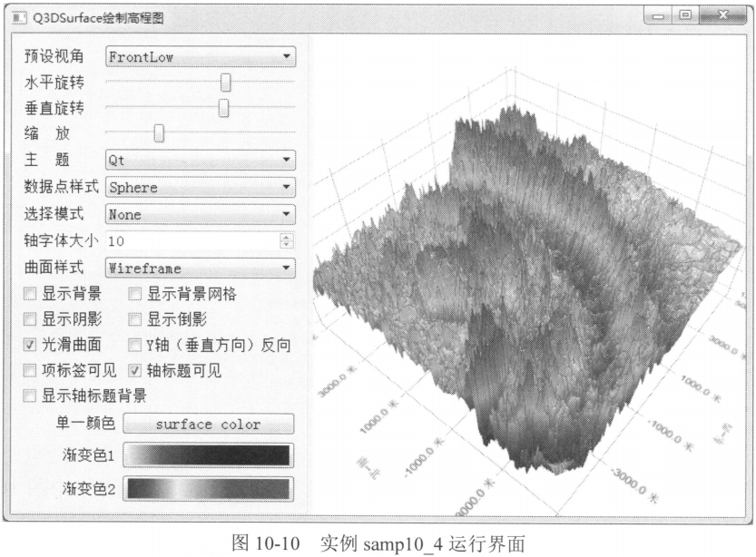Click the 轴字体大小 stepper arrows

(x=288, y=241)
